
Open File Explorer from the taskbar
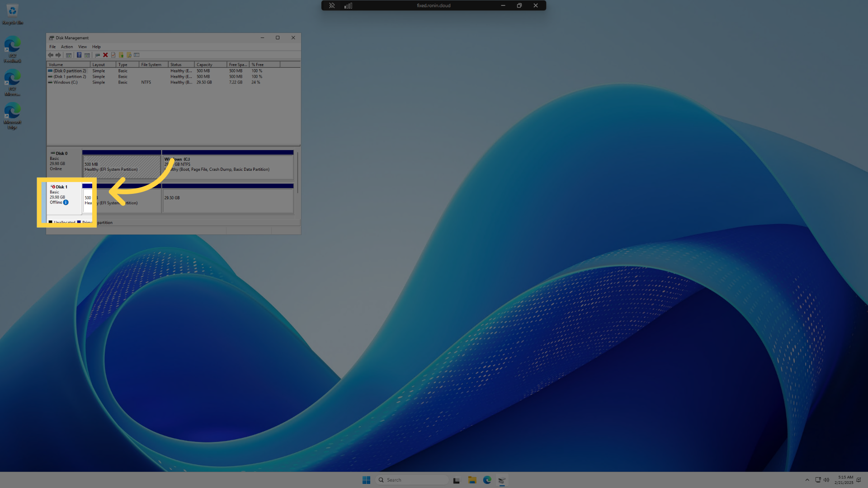point(472,480)
